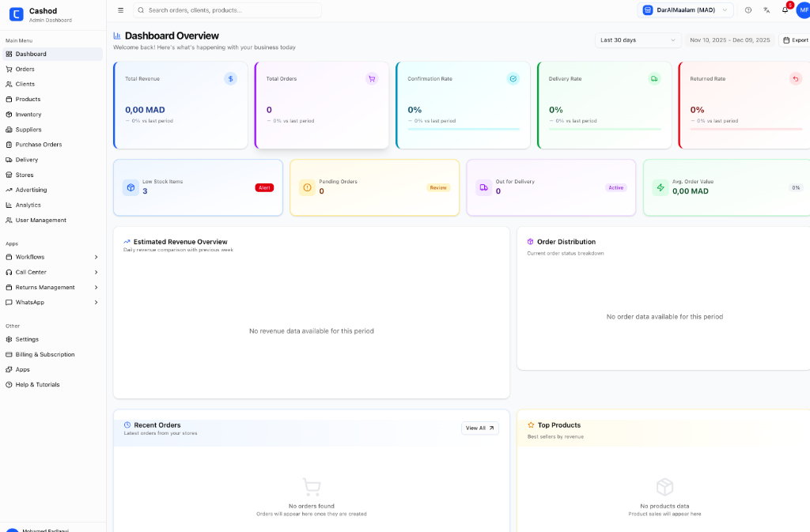This screenshot has width=810, height=532.
Task: Open Analytics from the main menu
Action: (28, 205)
